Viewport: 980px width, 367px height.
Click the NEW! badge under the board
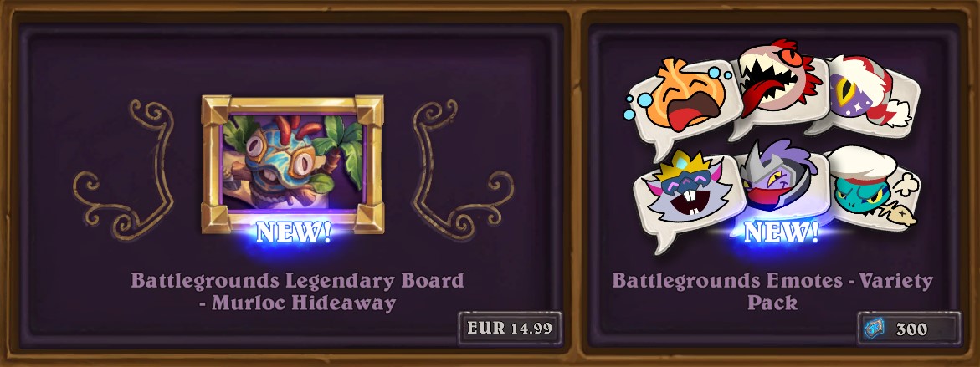coord(293,232)
